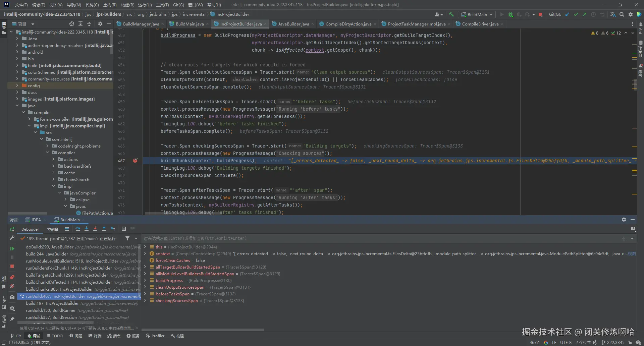Screen dimensions: 644x346
Task: Open IDE settings gear in the top toolbar
Action: [x=631, y=14]
